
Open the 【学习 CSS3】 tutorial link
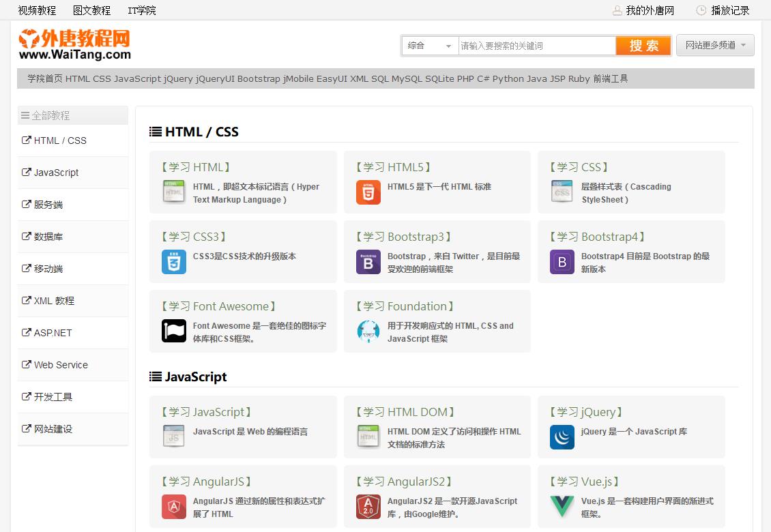[194, 237]
